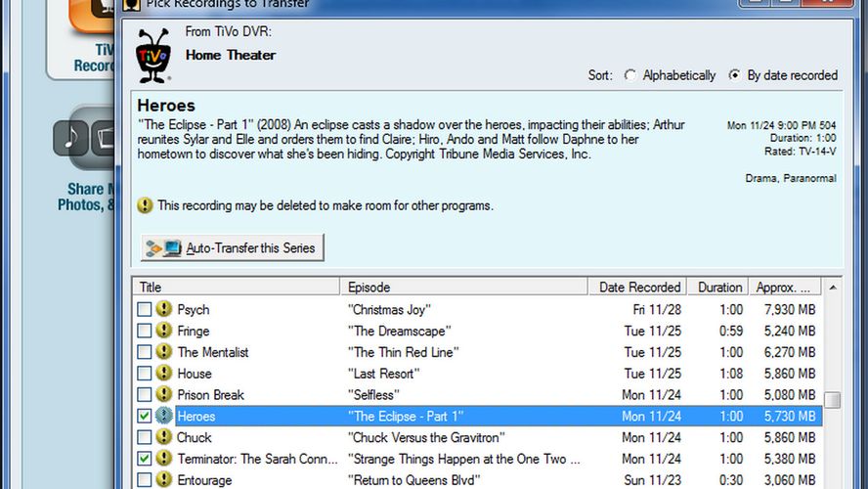This screenshot has height=489, width=868.
Task: Click the warning icon next to Fringe
Action: click(x=163, y=331)
